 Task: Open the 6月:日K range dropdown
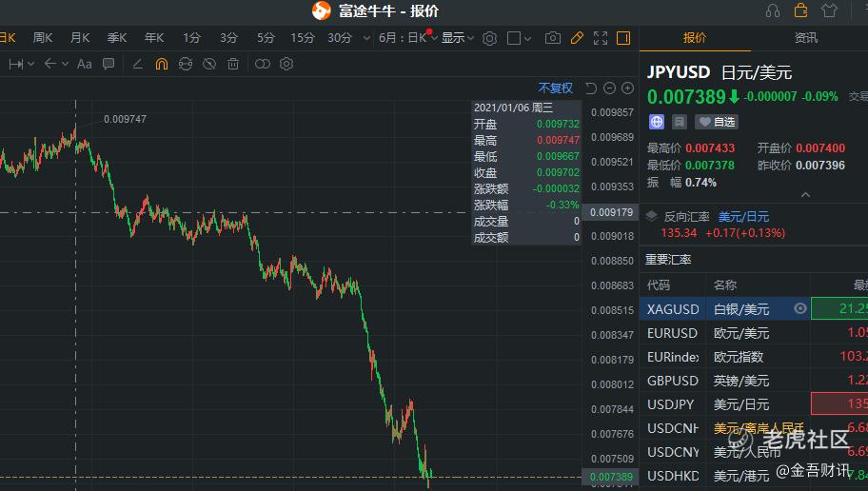tap(408, 38)
